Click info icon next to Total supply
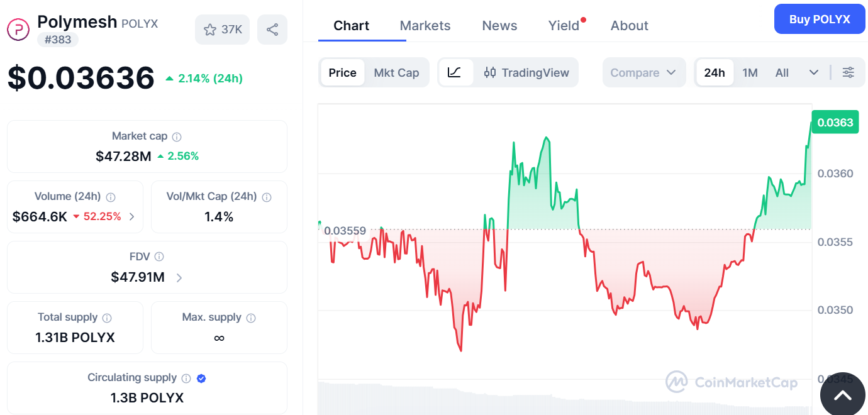 (108, 318)
